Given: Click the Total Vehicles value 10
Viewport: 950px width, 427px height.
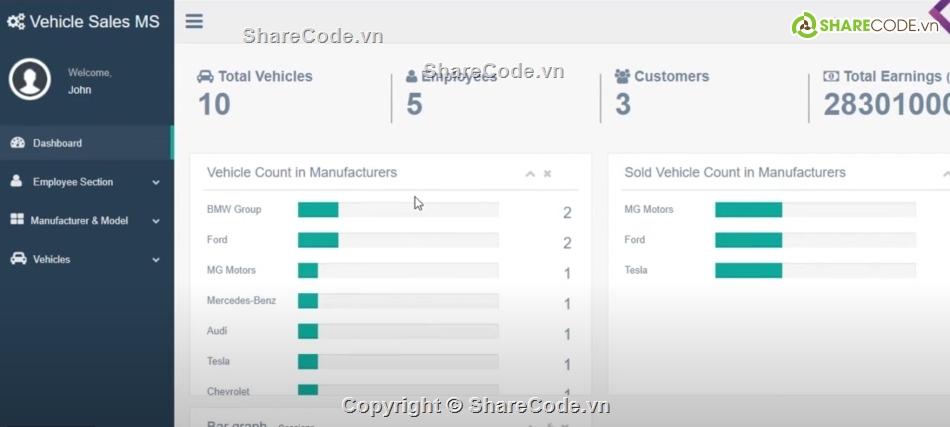Looking at the screenshot, I should pos(214,104).
